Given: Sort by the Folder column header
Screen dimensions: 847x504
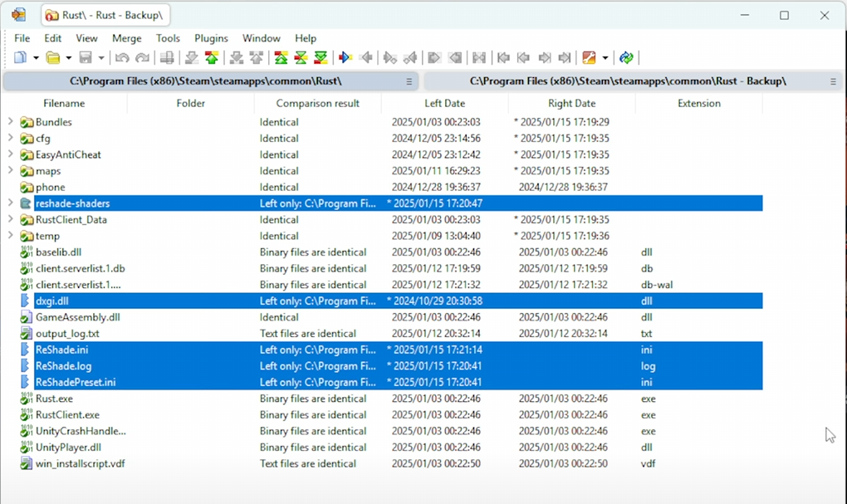Looking at the screenshot, I should (x=191, y=103).
